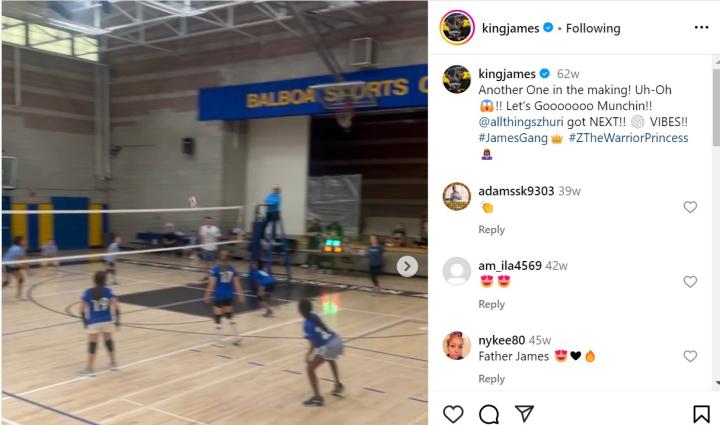Reply to nykee80's comment
The width and height of the screenshot is (720, 425).
pos(491,379)
